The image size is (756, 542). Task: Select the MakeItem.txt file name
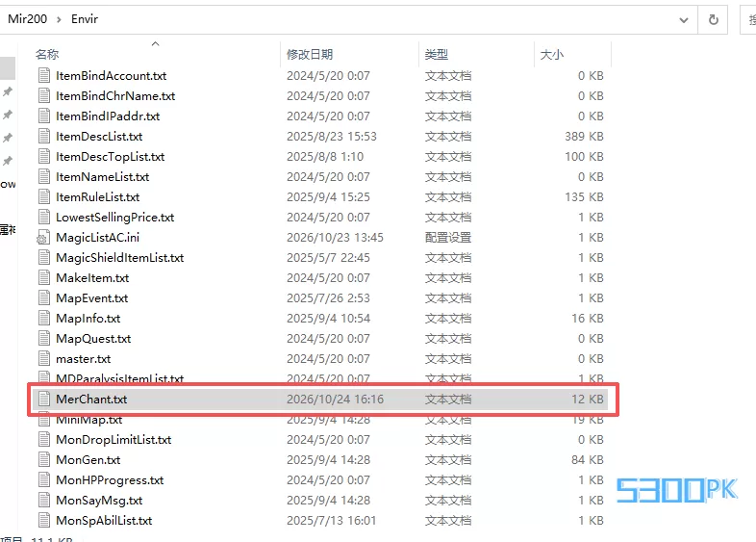pyautogui.click(x=92, y=278)
